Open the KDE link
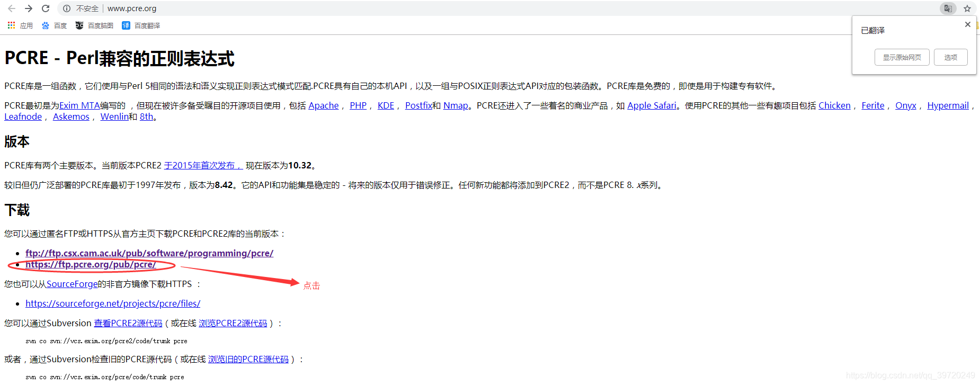The height and width of the screenshot is (385, 980). tap(386, 105)
